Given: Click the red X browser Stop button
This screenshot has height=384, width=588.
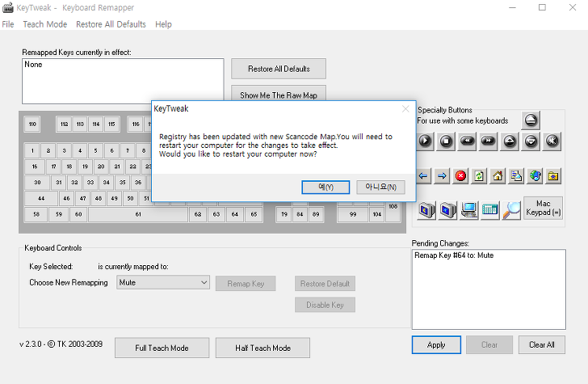Looking at the screenshot, I should pos(460,176).
